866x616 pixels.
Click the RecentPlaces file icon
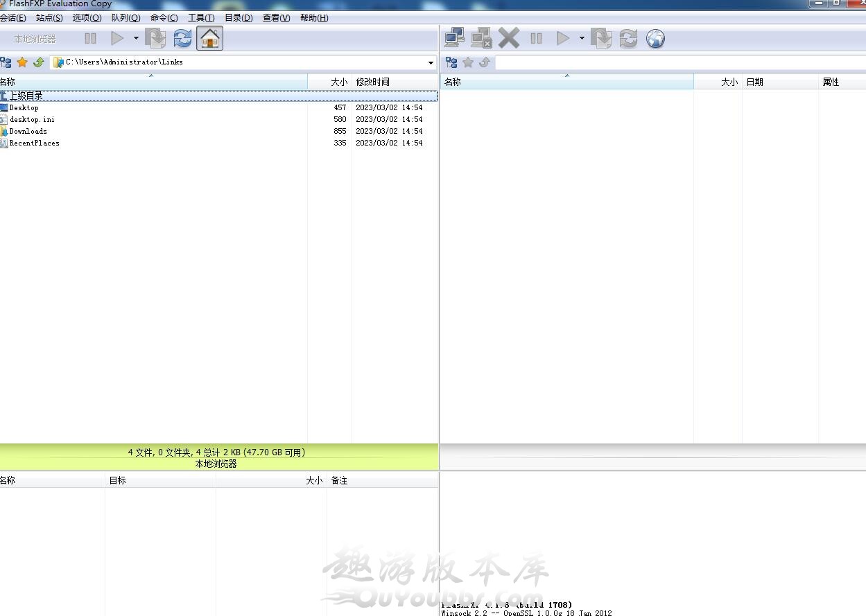(x=3, y=143)
